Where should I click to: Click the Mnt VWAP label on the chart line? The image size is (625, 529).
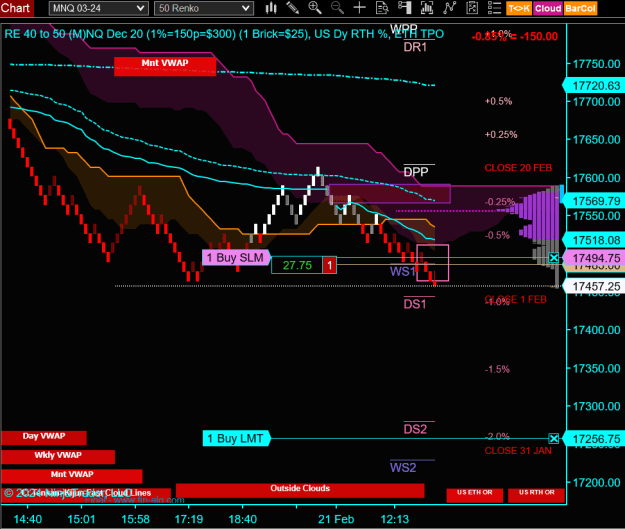click(165, 66)
